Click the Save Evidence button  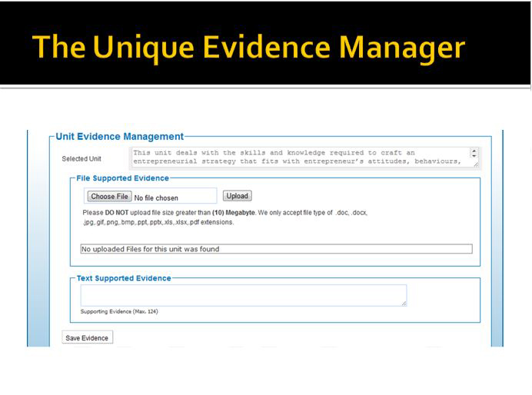[87, 337]
